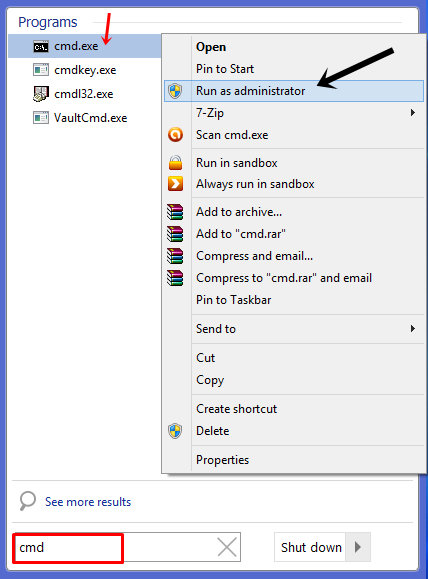Choose Open from the context menu
Viewport: 428px width, 579px height.
click(211, 47)
